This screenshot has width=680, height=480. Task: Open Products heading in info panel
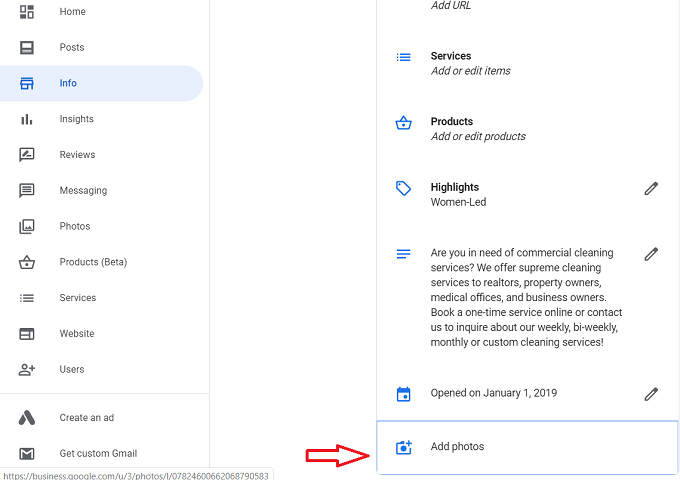(452, 121)
